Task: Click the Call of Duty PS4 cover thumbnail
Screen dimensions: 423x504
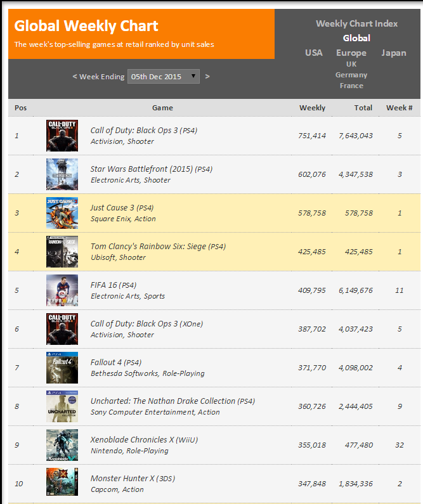Action: (62, 136)
